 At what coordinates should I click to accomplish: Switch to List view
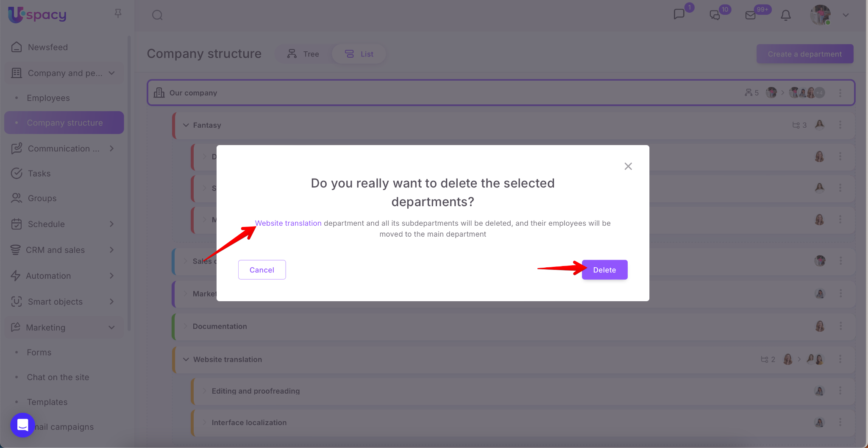coord(359,54)
